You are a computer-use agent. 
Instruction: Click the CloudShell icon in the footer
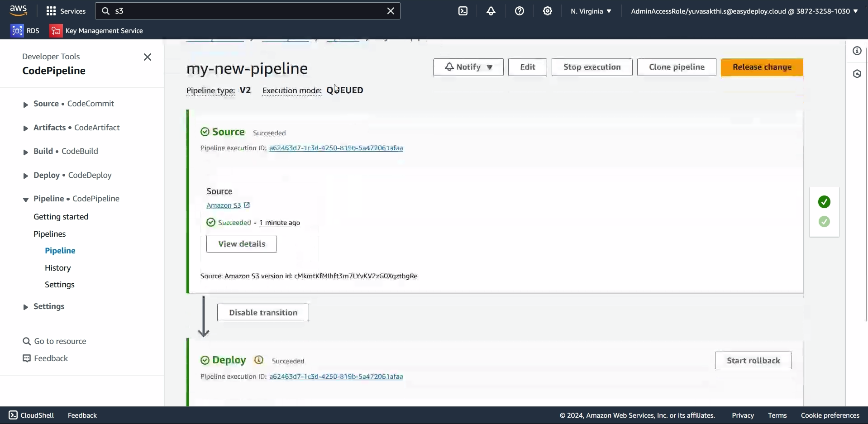(13, 415)
